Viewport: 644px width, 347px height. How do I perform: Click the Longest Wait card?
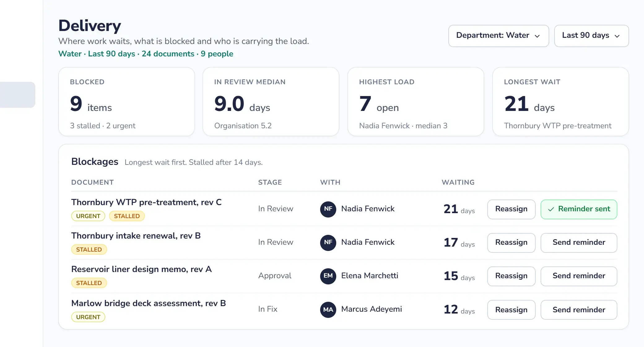pyautogui.click(x=561, y=102)
